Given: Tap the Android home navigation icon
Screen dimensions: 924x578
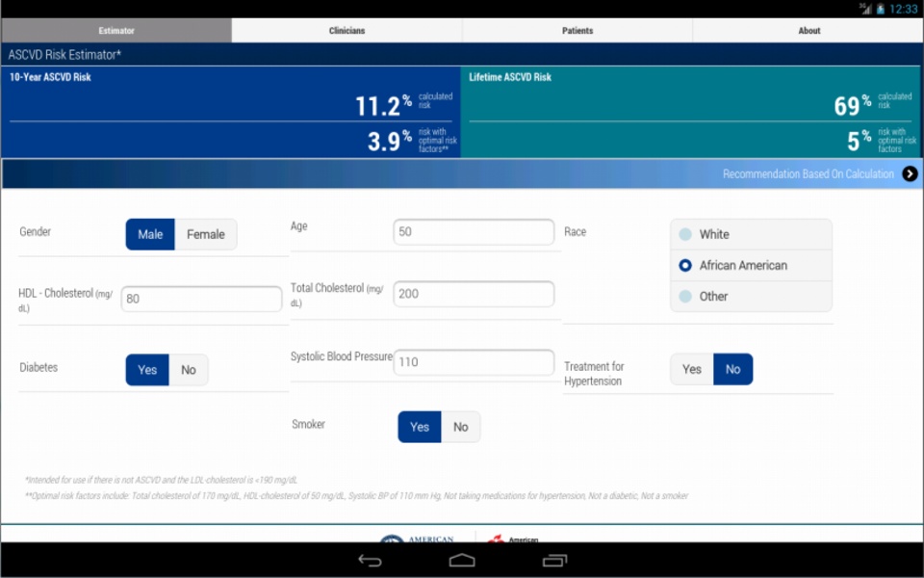Looking at the screenshot, I should 462,561.
